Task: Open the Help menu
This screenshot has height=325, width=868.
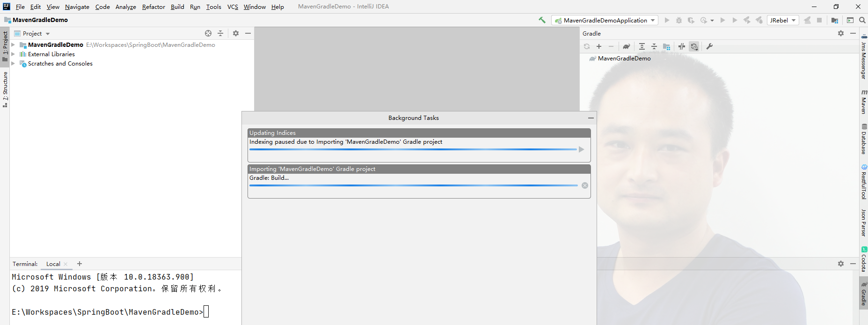Action: tap(277, 7)
